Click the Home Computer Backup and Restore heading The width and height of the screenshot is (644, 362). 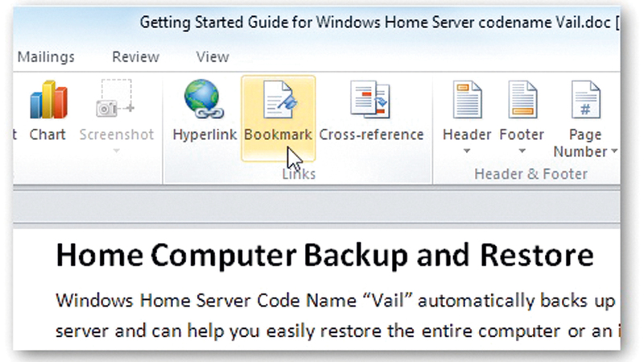325,256
